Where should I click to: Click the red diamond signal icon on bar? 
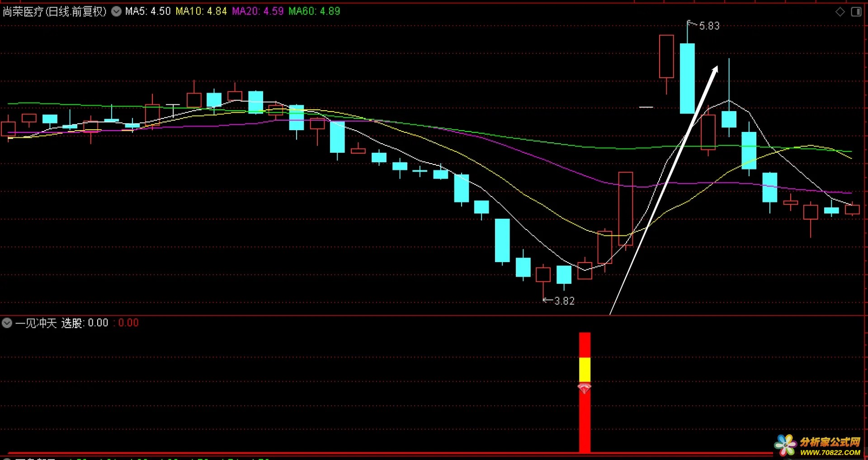[584, 388]
